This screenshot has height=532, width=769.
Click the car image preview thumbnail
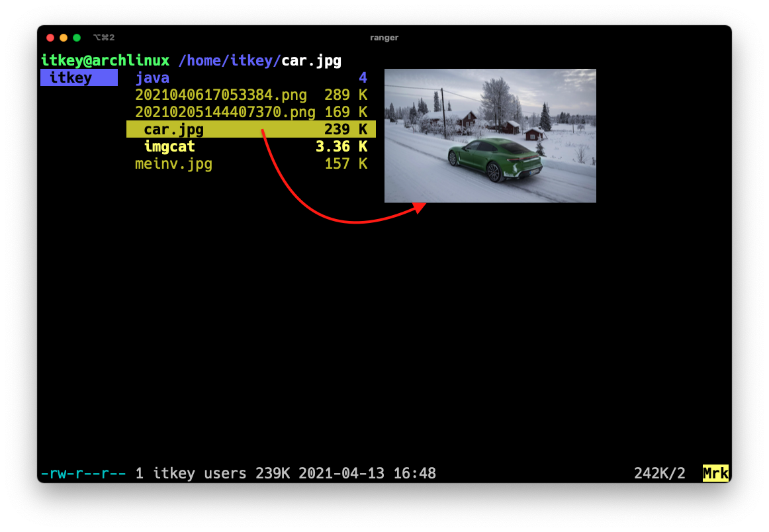coord(490,136)
